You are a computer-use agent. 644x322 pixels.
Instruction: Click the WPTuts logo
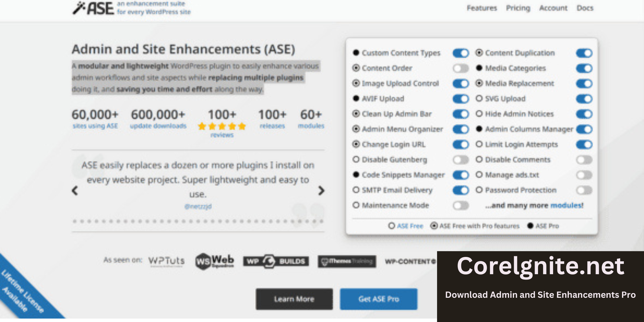[x=166, y=261]
